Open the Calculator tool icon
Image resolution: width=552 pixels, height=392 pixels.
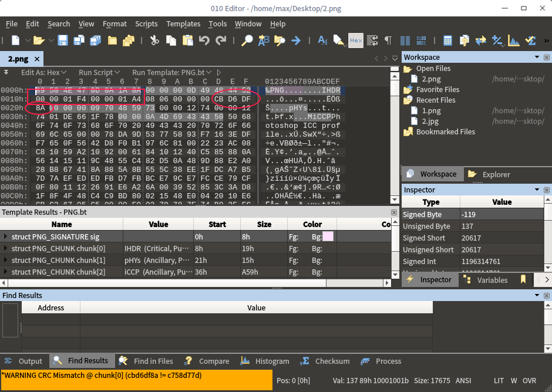pyautogui.click(x=447, y=40)
